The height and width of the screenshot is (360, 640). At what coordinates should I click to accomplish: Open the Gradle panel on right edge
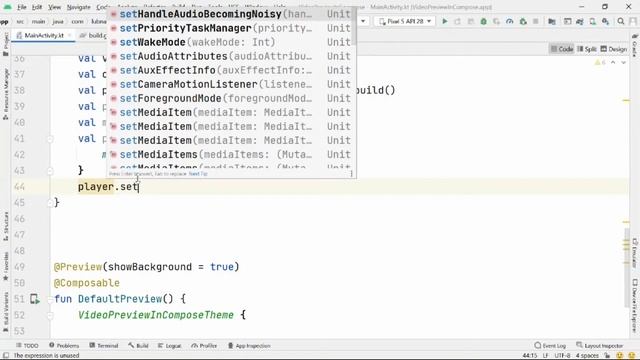coord(635,46)
